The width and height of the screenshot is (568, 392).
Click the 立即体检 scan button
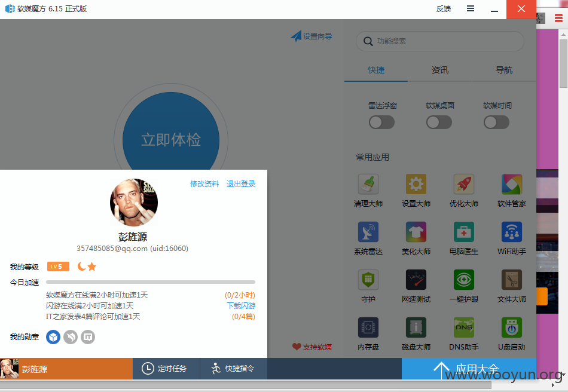pyautogui.click(x=171, y=140)
